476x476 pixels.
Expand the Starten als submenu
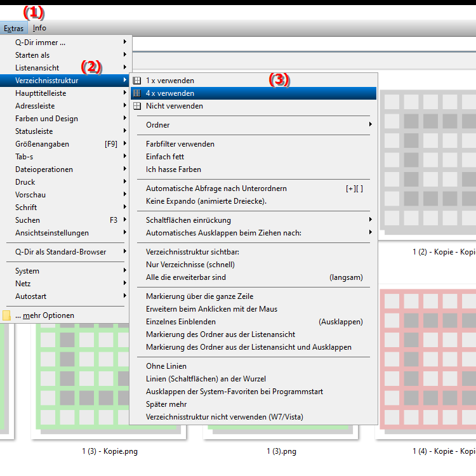click(x=65, y=55)
